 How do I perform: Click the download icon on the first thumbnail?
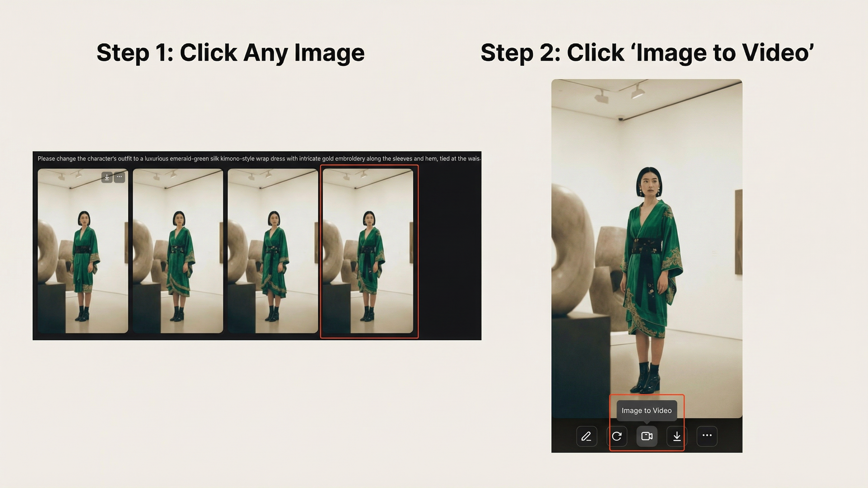point(107,177)
